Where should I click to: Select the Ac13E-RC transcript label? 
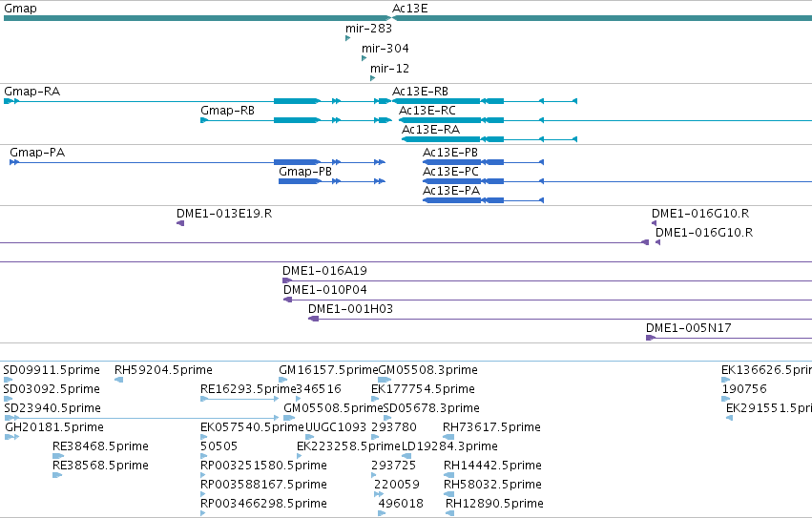click(x=427, y=111)
